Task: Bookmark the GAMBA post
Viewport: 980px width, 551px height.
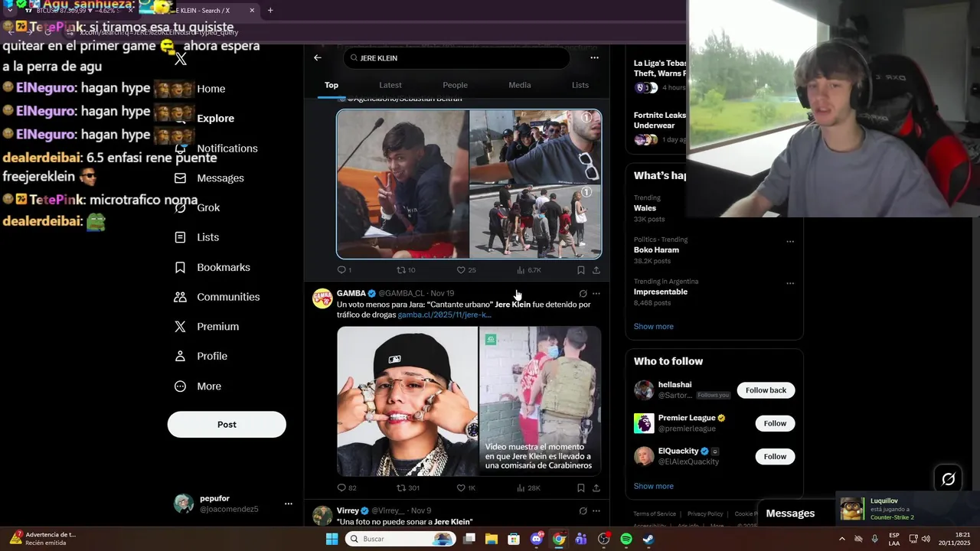Action: [x=580, y=487]
